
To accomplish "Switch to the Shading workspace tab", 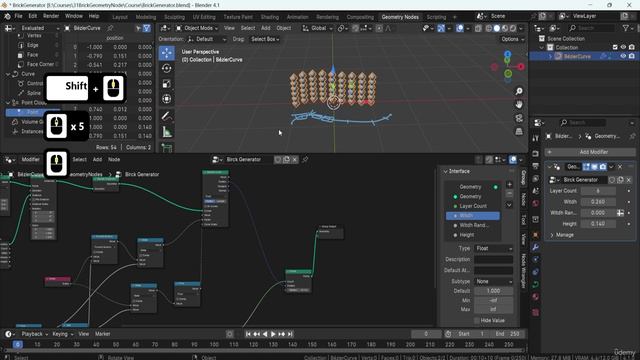I will coord(270,17).
